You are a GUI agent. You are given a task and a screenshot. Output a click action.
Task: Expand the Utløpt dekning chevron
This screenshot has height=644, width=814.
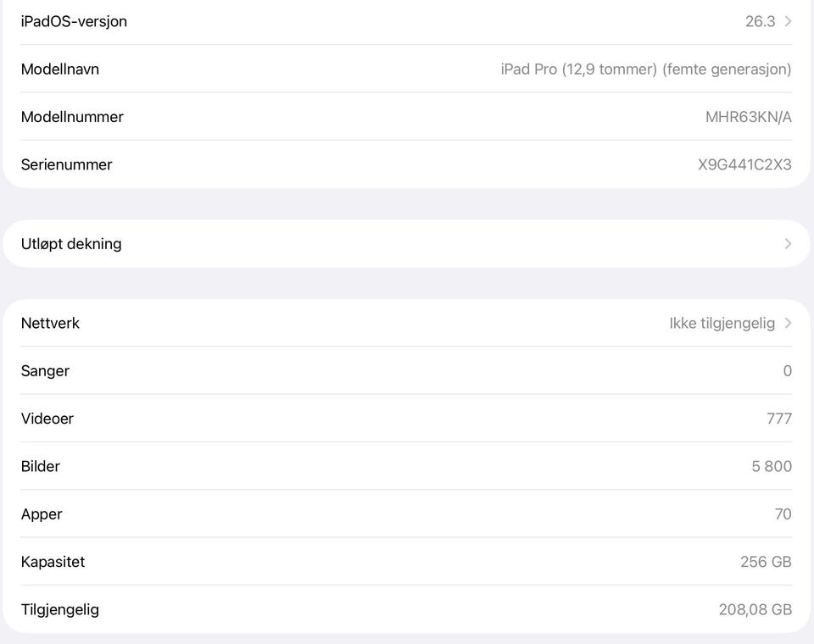point(788,244)
